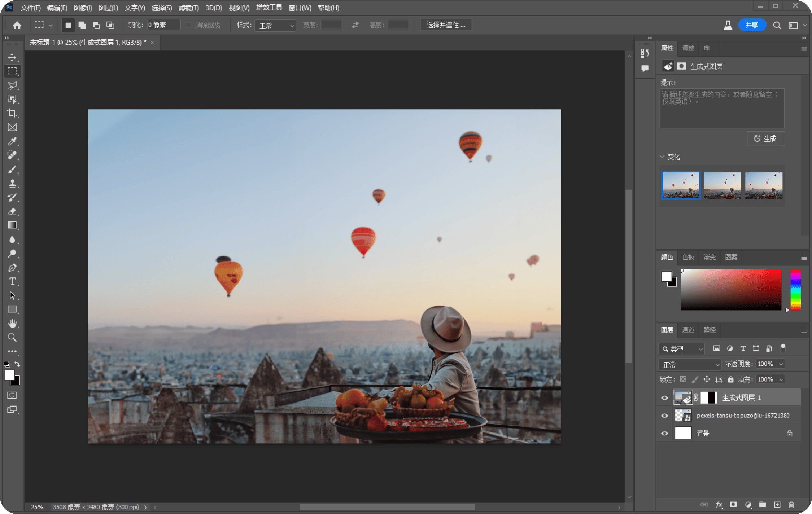
Task: Select the Pen tool
Action: tap(12, 268)
